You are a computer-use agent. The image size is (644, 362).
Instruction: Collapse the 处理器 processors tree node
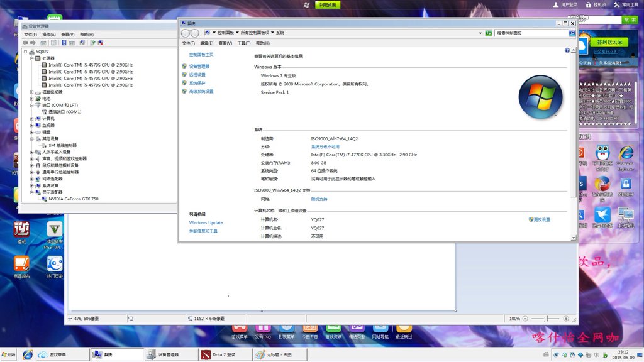(x=32, y=58)
